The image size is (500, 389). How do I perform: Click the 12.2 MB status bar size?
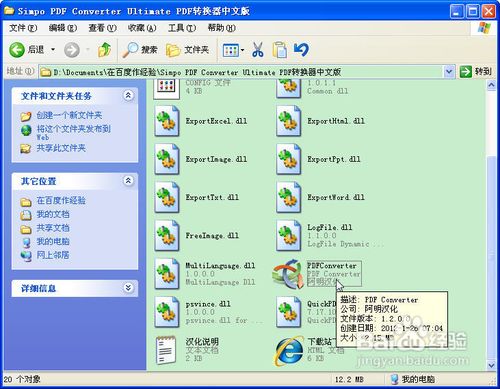349,379
